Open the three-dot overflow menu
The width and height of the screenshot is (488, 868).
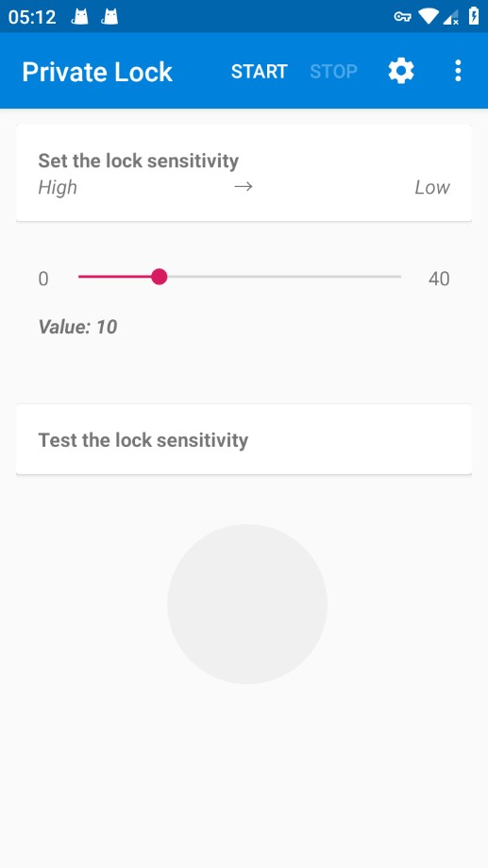[458, 72]
